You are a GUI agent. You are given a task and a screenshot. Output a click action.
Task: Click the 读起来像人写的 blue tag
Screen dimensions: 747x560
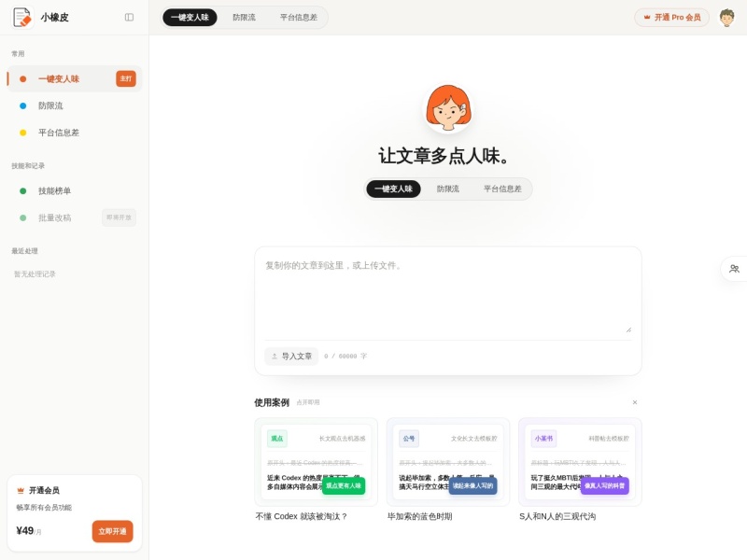click(x=472, y=485)
